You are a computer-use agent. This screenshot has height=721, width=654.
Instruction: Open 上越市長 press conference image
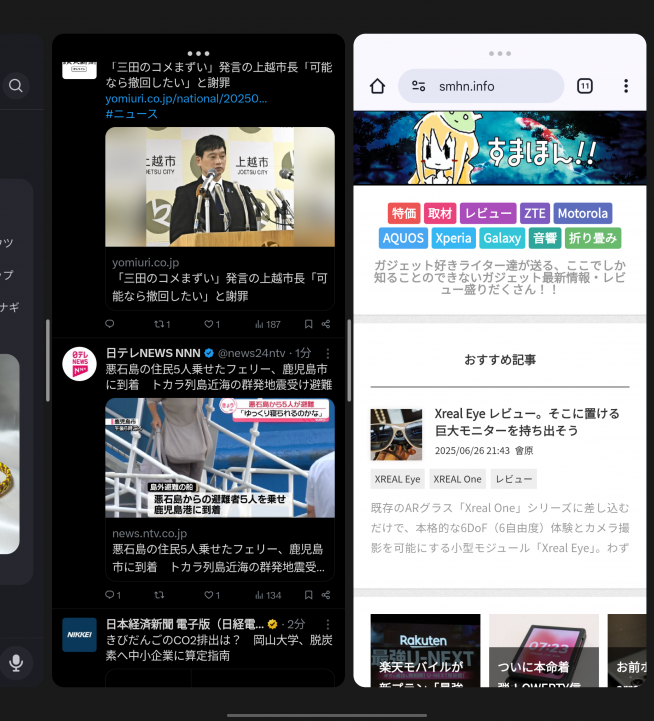pos(220,187)
